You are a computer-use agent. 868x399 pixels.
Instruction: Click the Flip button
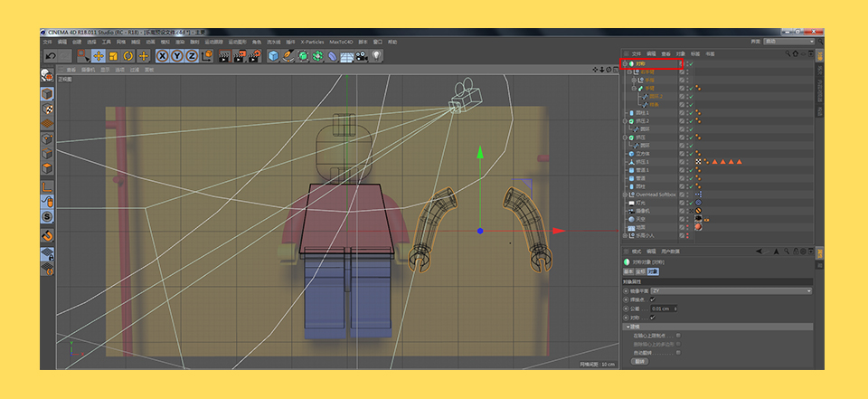click(x=639, y=361)
